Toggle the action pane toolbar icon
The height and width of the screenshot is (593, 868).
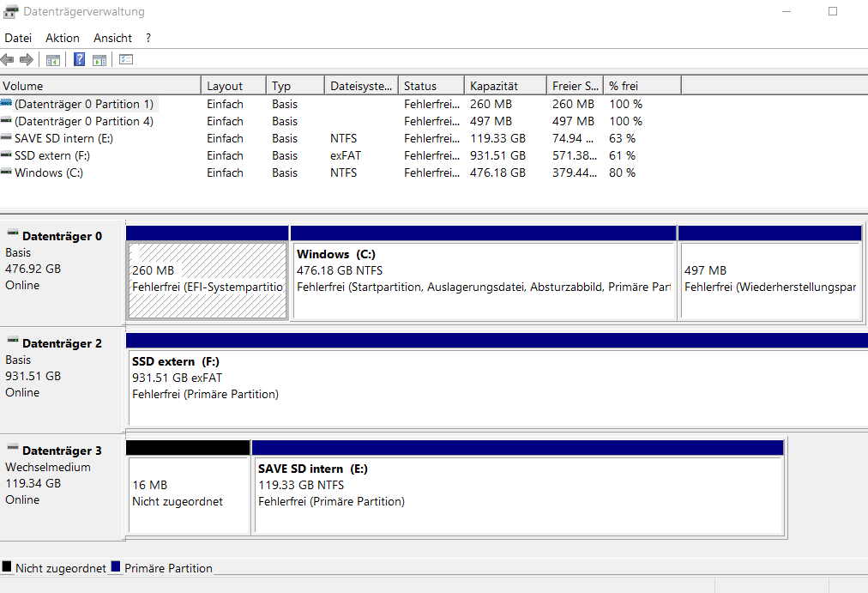pos(99,60)
